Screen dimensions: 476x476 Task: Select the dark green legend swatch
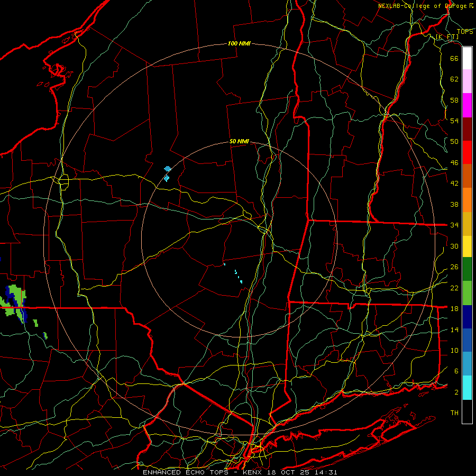pos(467,269)
